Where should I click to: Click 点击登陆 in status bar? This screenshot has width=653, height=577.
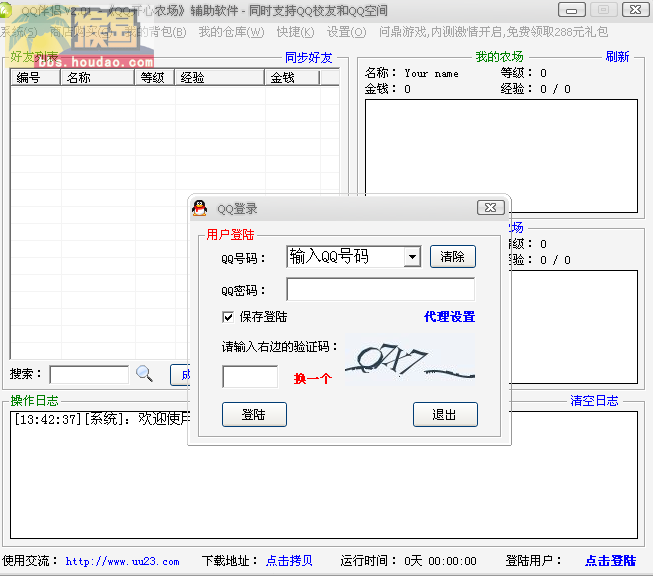tap(611, 561)
